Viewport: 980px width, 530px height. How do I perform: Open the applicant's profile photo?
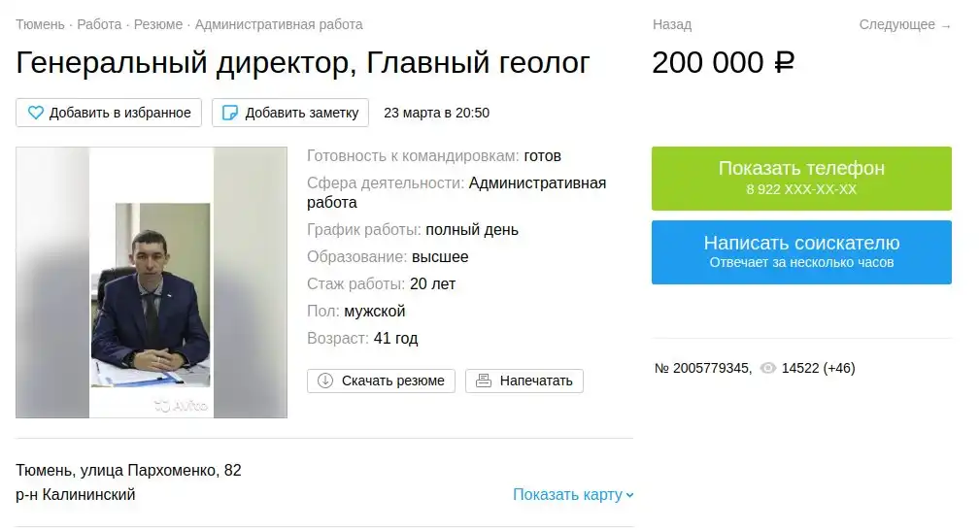point(152,282)
